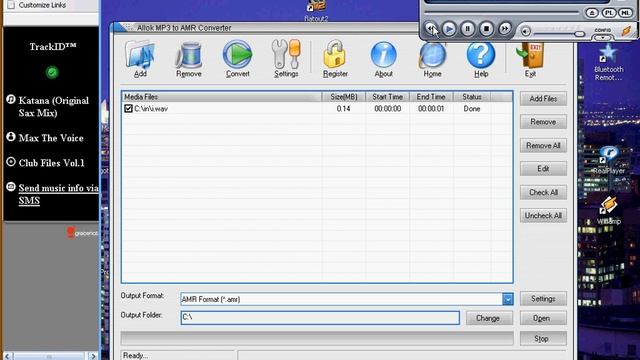Click the Uncheck All button

[x=543, y=216]
